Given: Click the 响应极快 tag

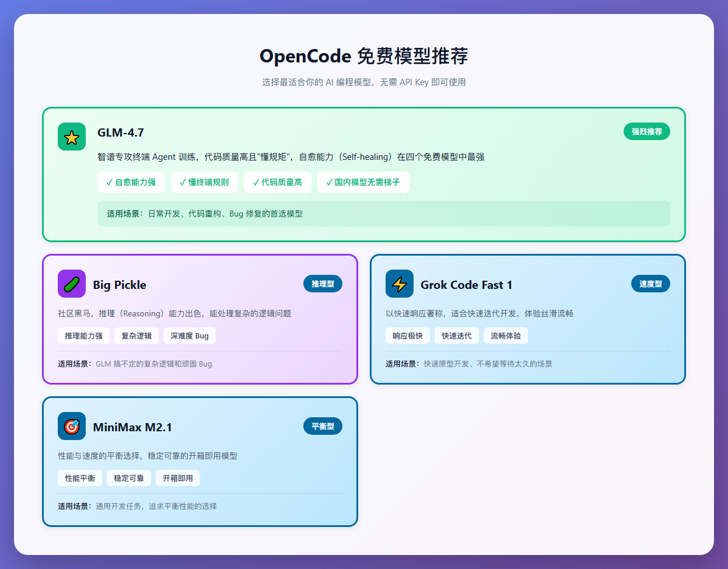Looking at the screenshot, I should (408, 336).
